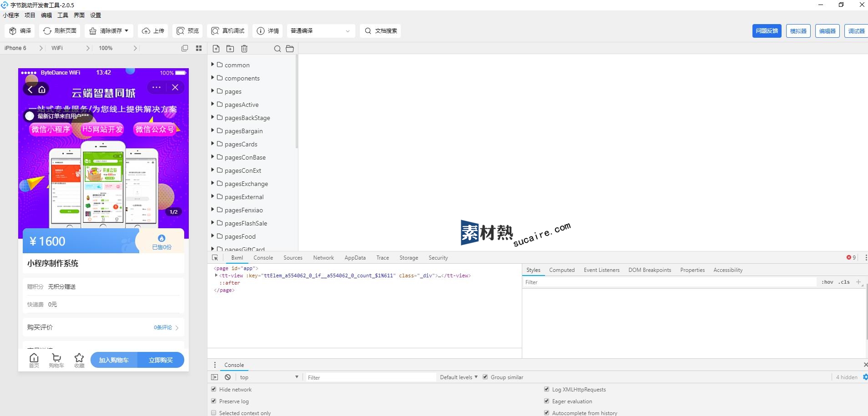This screenshot has width=868, height=416.
Task: Click the back arrow in simulator header
Action: pos(30,90)
